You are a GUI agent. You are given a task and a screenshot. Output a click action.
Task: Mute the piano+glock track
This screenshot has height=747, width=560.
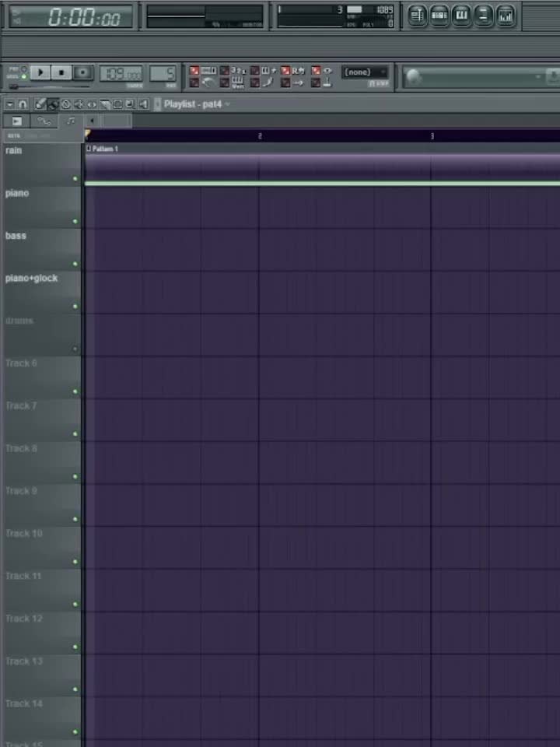[x=75, y=307]
